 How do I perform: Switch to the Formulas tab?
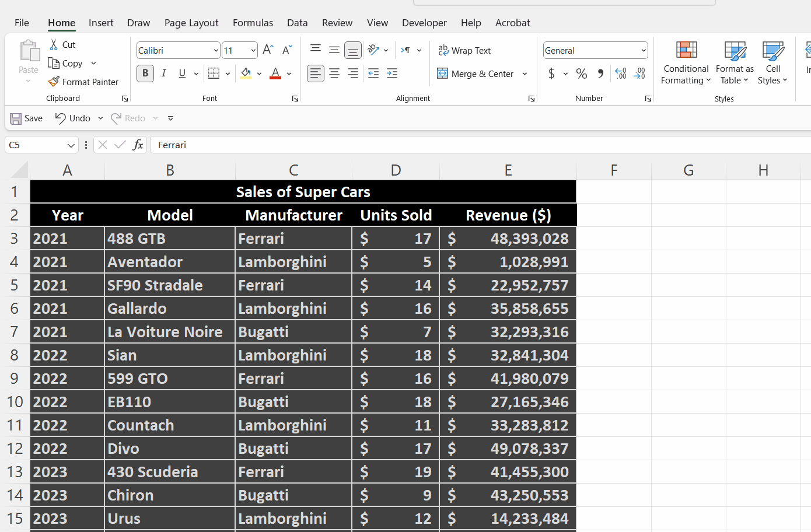[x=253, y=23]
